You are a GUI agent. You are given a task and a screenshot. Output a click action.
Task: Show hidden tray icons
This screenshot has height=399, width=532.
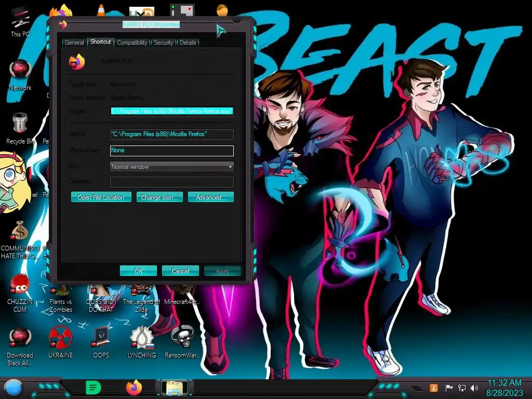pyautogui.click(x=417, y=389)
